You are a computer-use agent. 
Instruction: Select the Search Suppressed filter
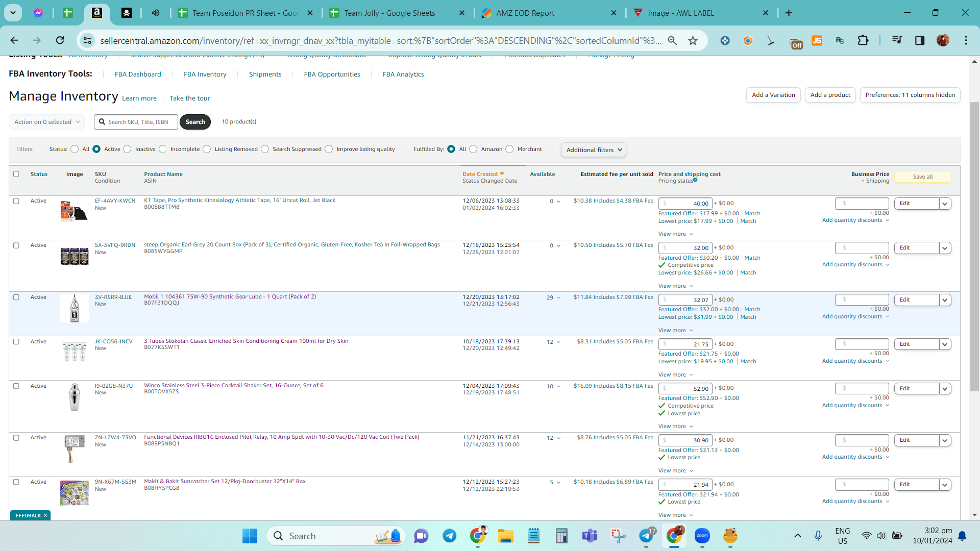pyautogui.click(x=265, y=149)
